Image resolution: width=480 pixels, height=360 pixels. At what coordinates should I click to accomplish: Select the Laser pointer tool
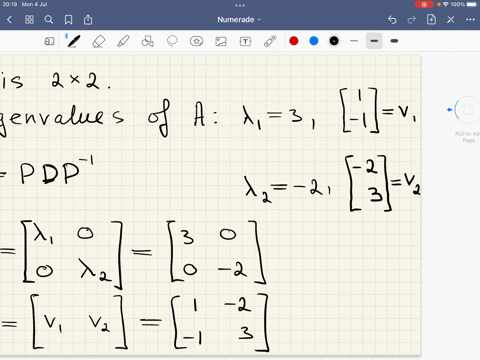[270, 41]
